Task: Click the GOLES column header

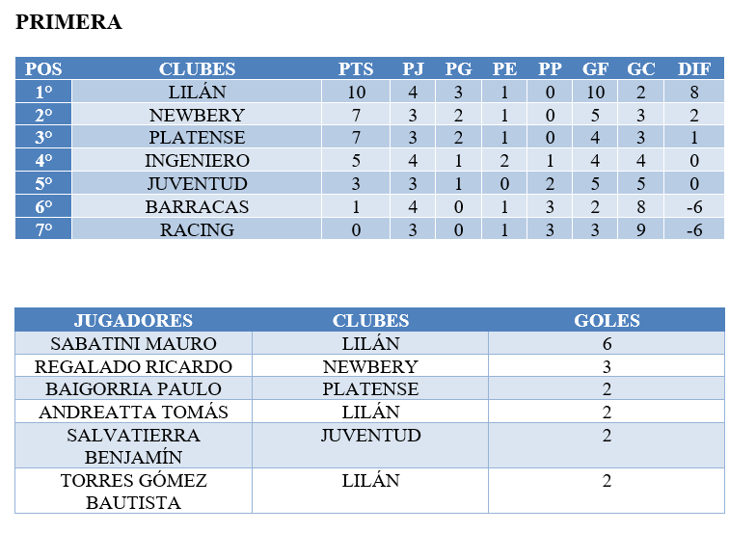Action: [607, 320]
